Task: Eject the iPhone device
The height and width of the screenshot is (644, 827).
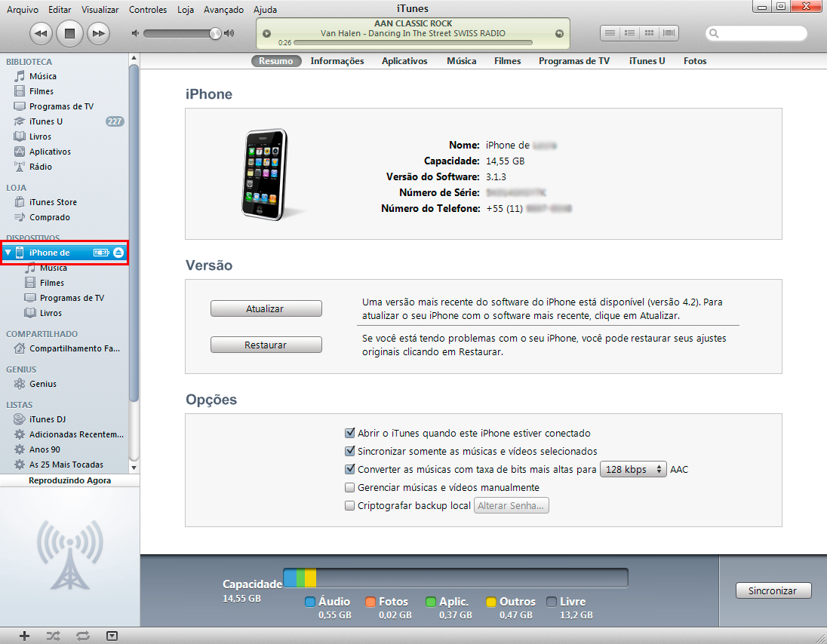Action: coord(118,253)
